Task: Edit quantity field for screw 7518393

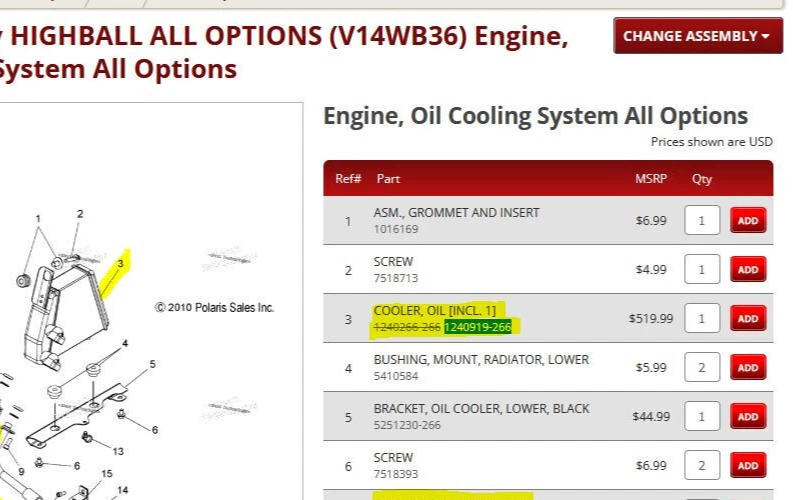Action: (x=702, y=465)
